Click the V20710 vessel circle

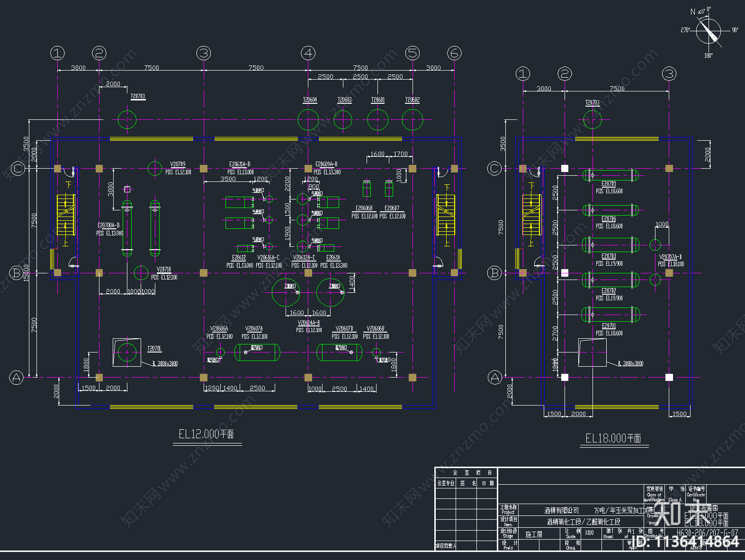coord(141,273)
